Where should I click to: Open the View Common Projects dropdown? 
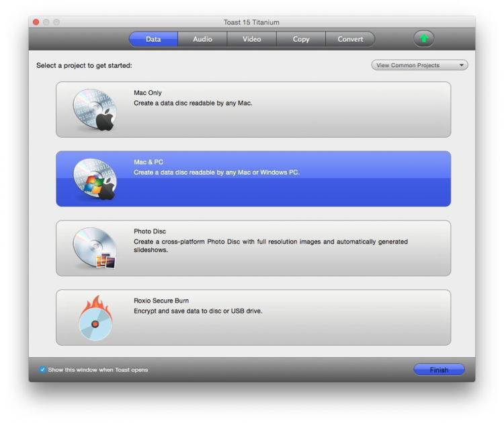[x=419, y=65]
